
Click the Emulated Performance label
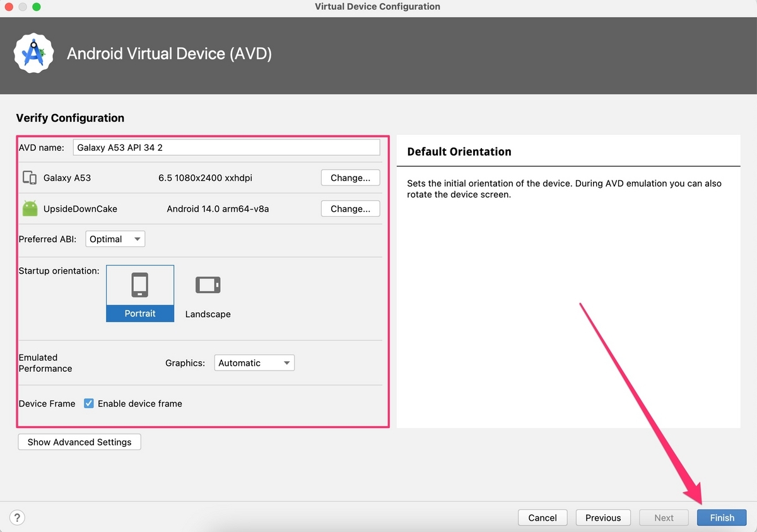coord(45,362)
